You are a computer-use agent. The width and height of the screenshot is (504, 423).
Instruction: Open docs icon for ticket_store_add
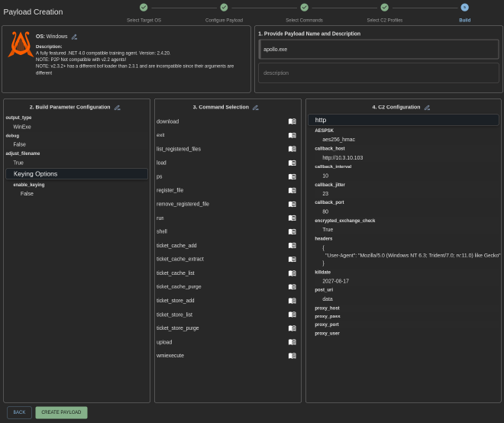coord(292,301)
